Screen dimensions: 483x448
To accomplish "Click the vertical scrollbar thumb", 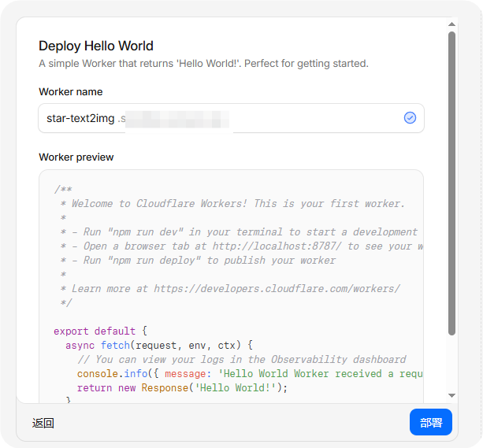I will click(x=452, y=183).
